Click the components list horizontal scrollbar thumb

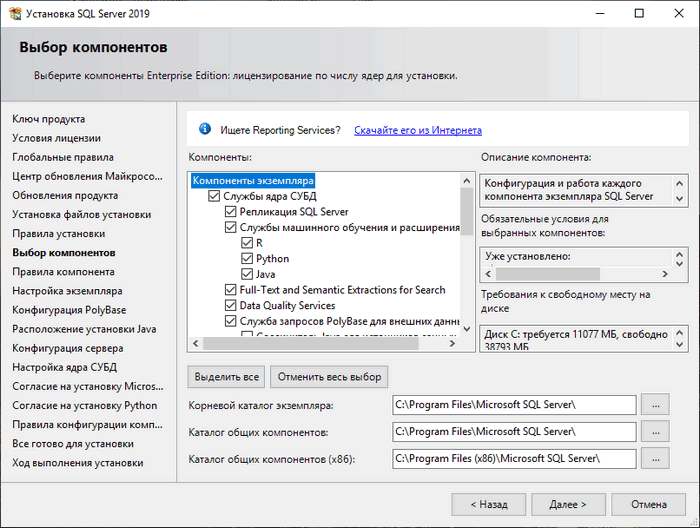[x=311, y=343]
